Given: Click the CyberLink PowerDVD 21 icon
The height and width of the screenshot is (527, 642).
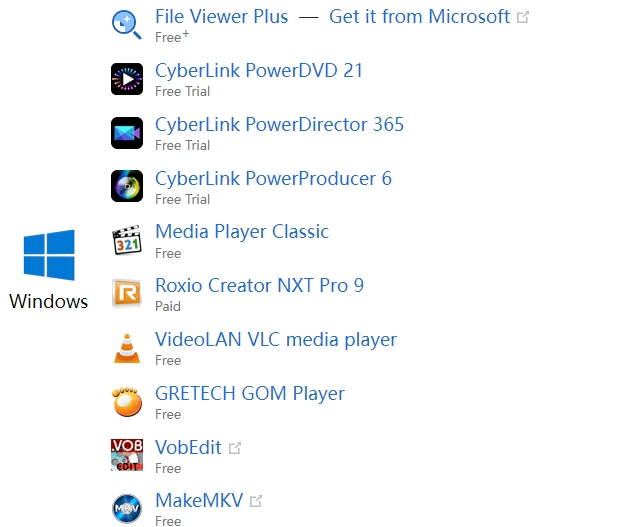Looking at the screenshot, I should [127, 79].
